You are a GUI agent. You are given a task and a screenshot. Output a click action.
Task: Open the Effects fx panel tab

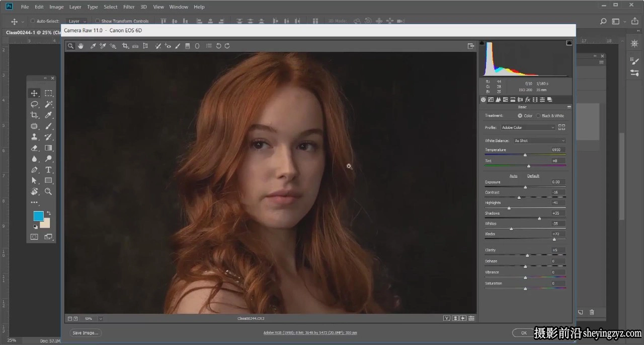coord(527,100)
